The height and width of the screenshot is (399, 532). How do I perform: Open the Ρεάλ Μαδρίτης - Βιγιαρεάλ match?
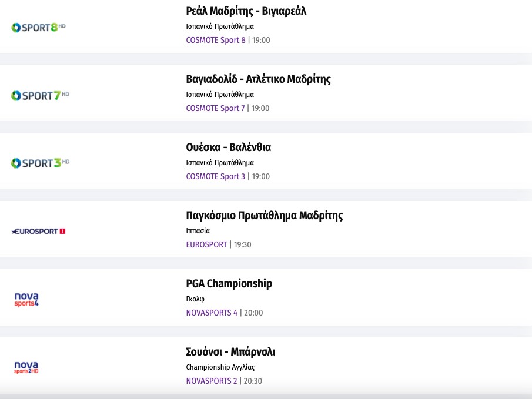(x=246, y=11)
